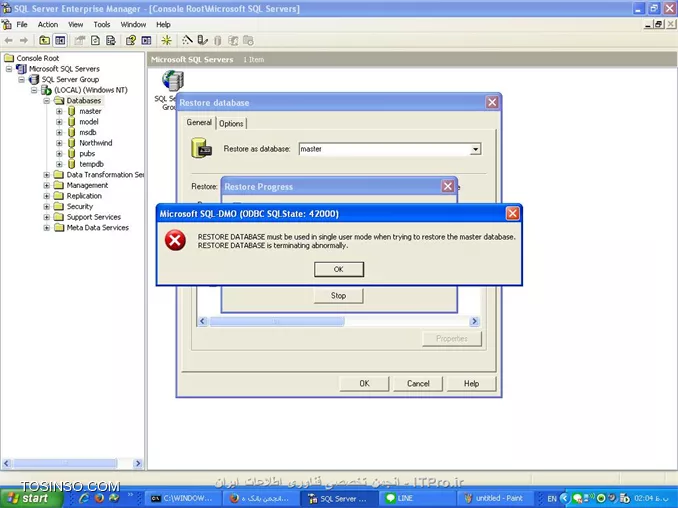Click the Stop button in Restore Progress
This screenshot has width=678, height=508.
coord(338,296)
